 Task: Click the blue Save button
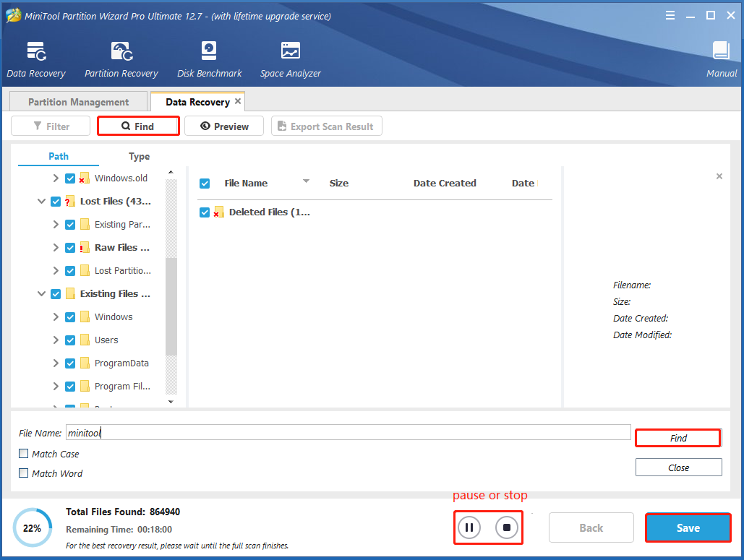point(688,527)
